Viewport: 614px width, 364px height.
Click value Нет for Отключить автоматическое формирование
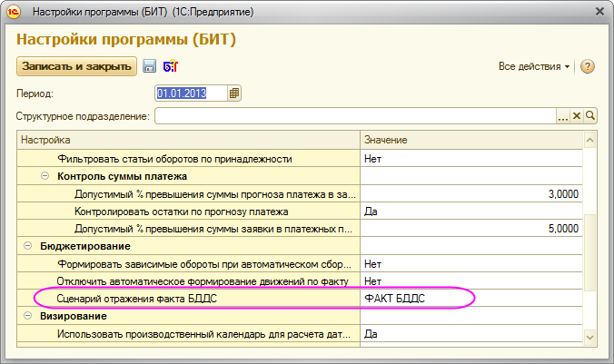pos(471,281)
